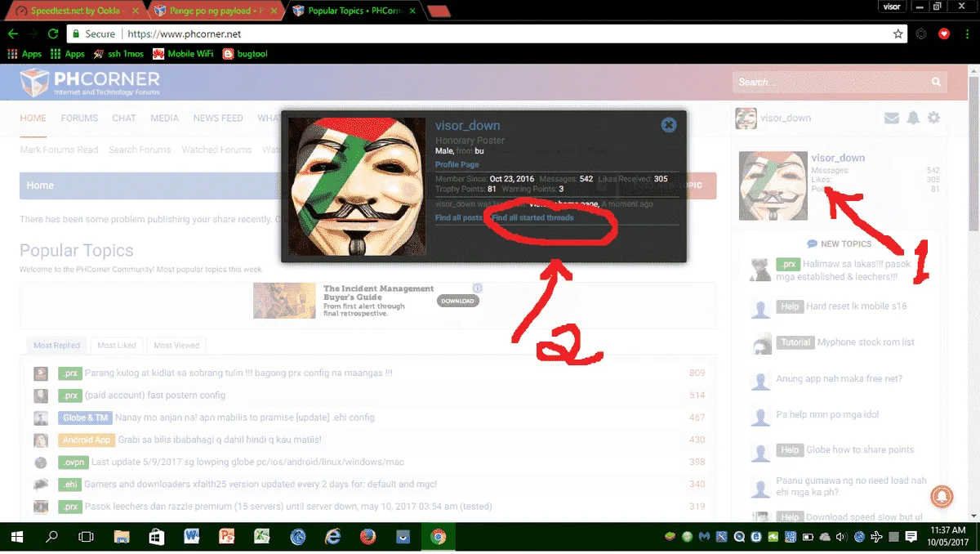Image resolution: width=980 pixels, height=554 pixels.
Task: Open CHAT navigation tab
Action: coord(124,118)
